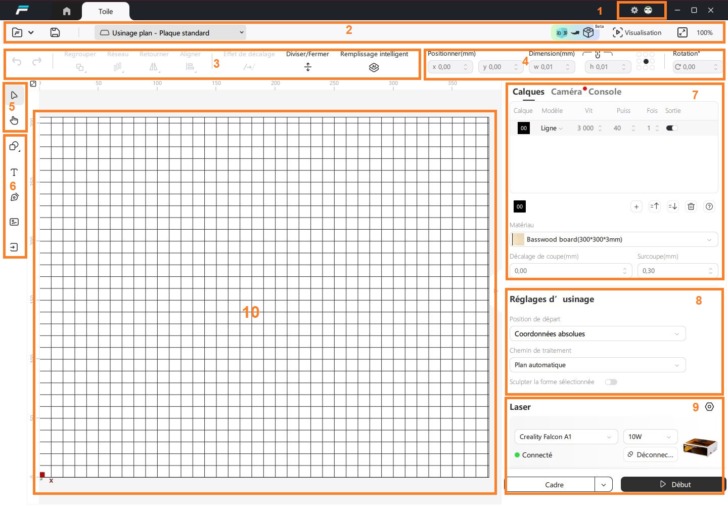The image size is (728, 506).
Task: Click the redo arrow icon
Action: pyautogui.click(x=37, y=61)
